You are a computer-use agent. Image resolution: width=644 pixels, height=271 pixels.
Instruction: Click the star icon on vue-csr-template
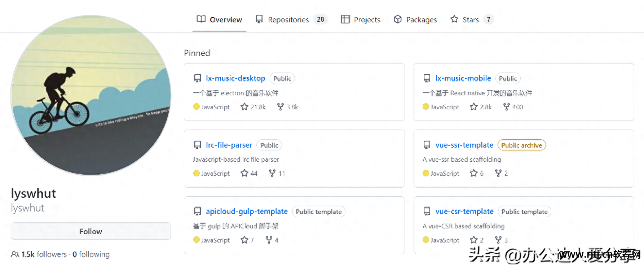[x=474, y=240]
